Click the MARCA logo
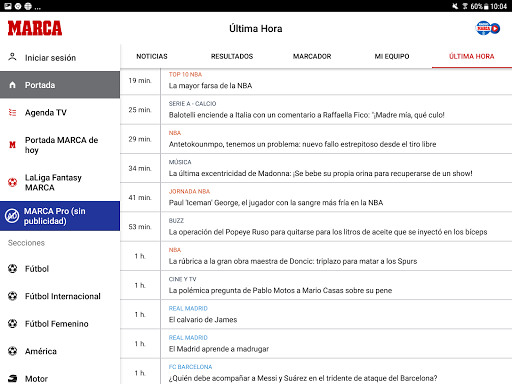The height and width of the screenshot is (384, 512). (x=35, y=28)
